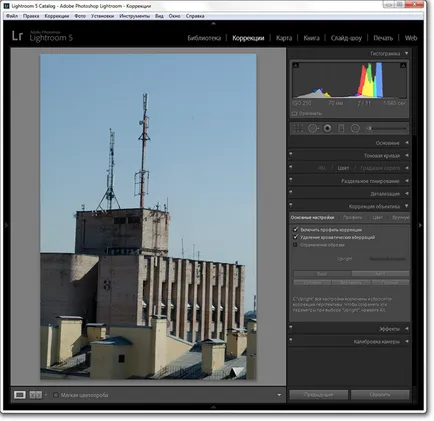Click the Выкл Upright button
This screenshot has width=434, height=421.
(x=322, y=274)
